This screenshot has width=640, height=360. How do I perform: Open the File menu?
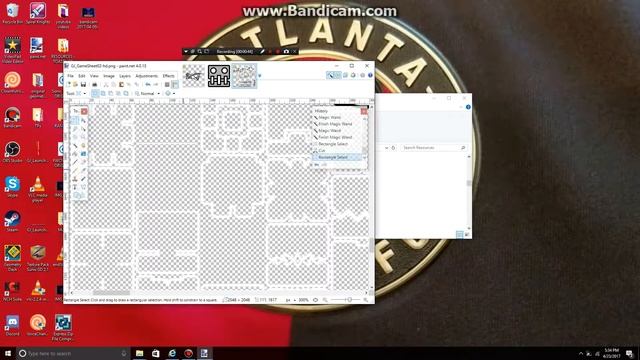click(71, 76)
